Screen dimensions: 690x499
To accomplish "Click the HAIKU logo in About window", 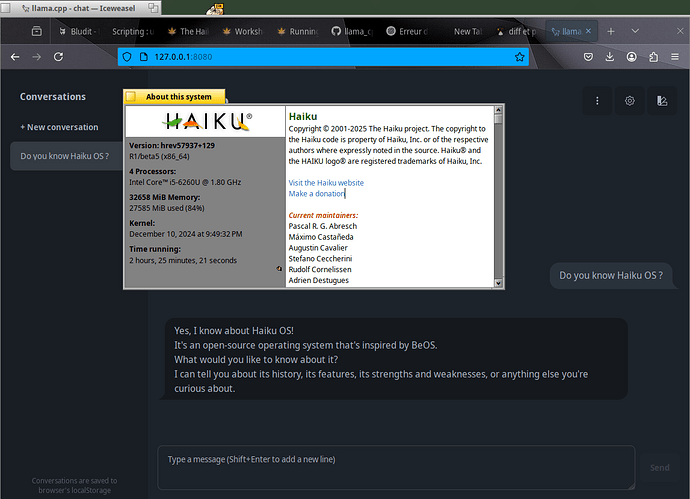I will tap(206, 121).
